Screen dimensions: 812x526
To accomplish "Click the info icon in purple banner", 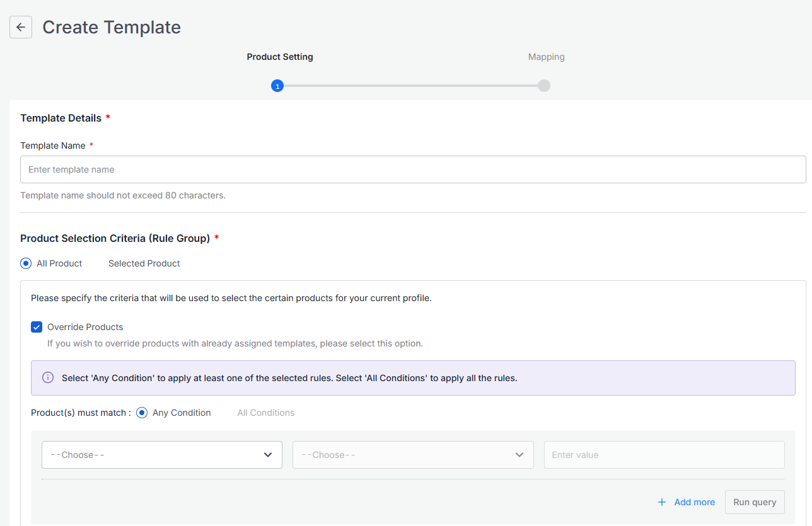I will 48,378.
